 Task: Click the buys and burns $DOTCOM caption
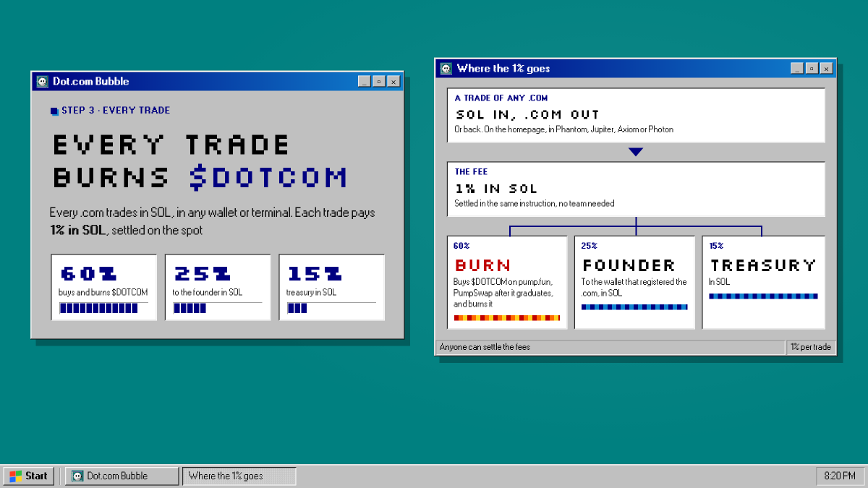(x=103, y=292)
